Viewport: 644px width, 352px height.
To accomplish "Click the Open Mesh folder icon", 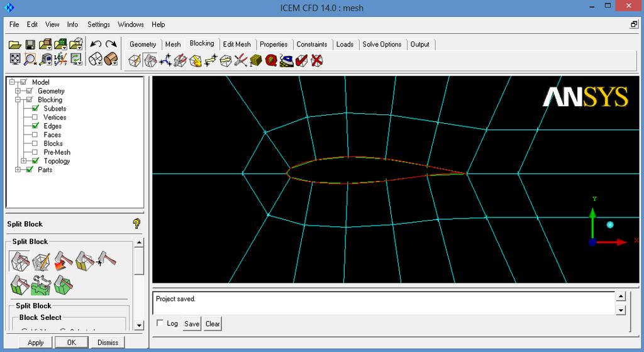I will point(60,44).
